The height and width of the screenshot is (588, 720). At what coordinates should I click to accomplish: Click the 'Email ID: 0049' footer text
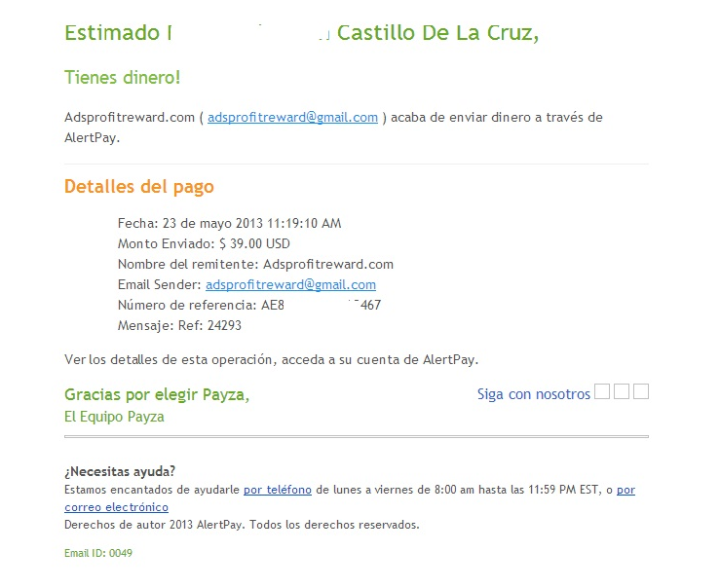click(98, 554)
